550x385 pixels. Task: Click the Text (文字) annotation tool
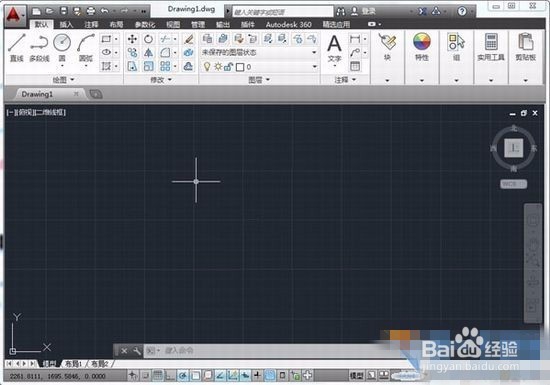(334, 48)
